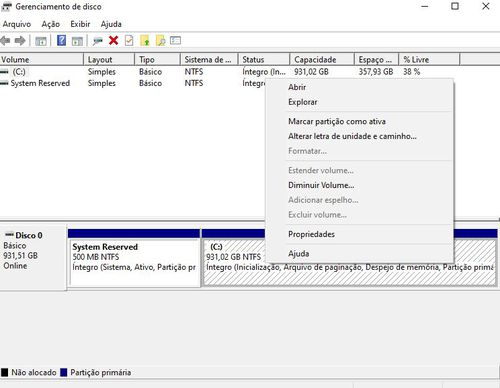
Task: Sort by the Capacidade column header
Action: click(x=322, y=60)
